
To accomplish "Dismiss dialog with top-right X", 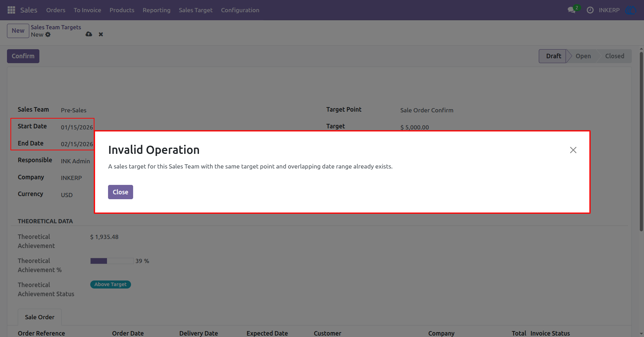I will (x=573, y=150).
